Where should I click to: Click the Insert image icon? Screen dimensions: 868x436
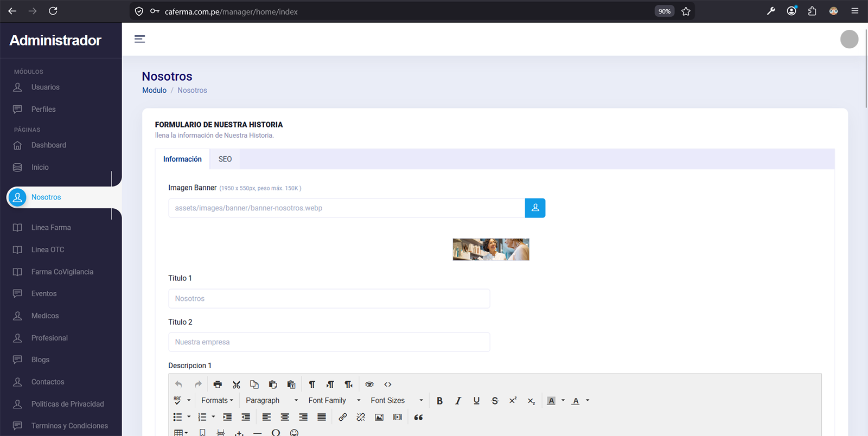pos(379,417)
